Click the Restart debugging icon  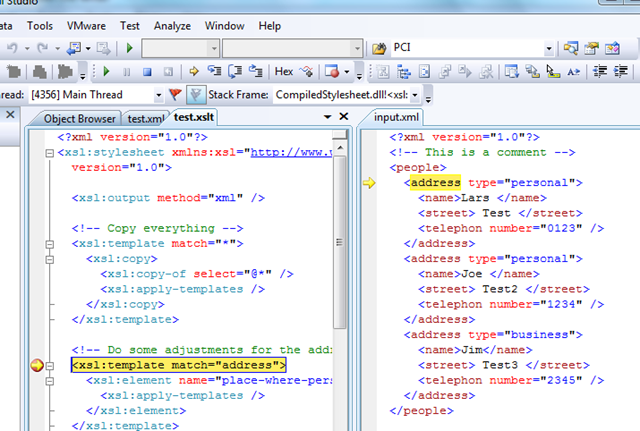tap(168, 72)
